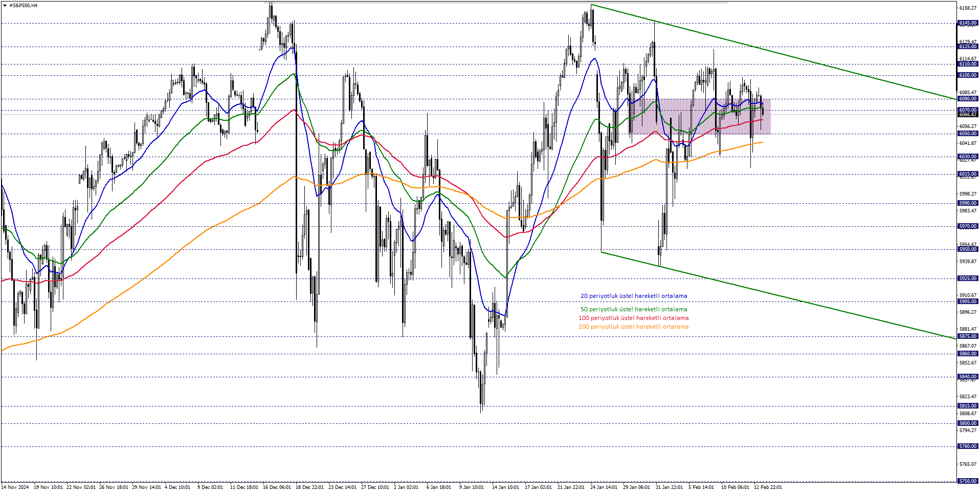Click the #S&P500,H4 chart title
This screenshot has width=980, height=493.
(x=23, y=6)
